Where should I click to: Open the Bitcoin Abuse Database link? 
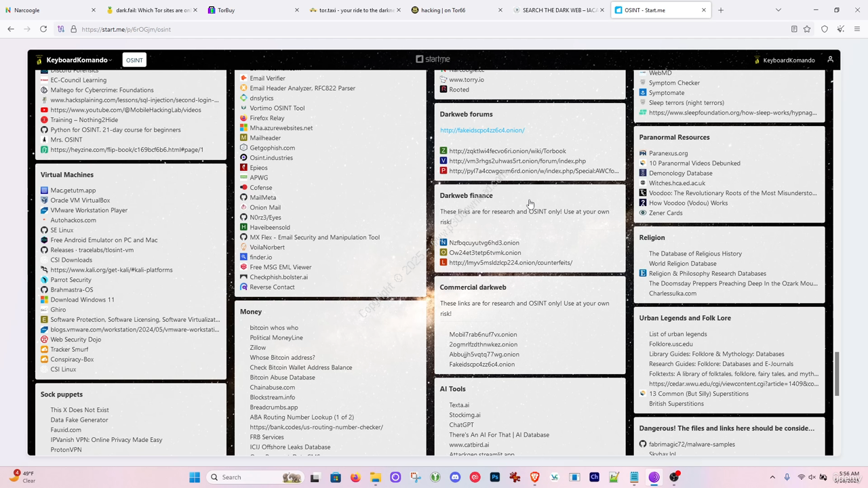[x=282, y=378]
